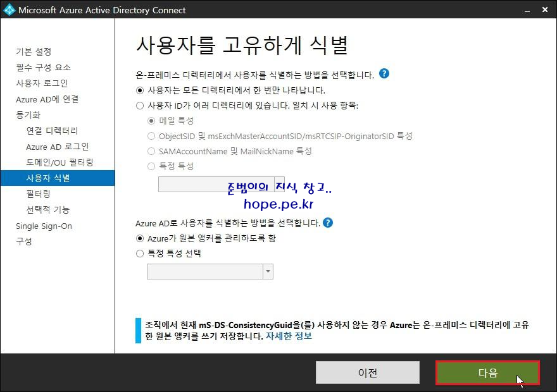Click the help icon beside on-premises identification text

pyautogui.click(x=384, y=74)
